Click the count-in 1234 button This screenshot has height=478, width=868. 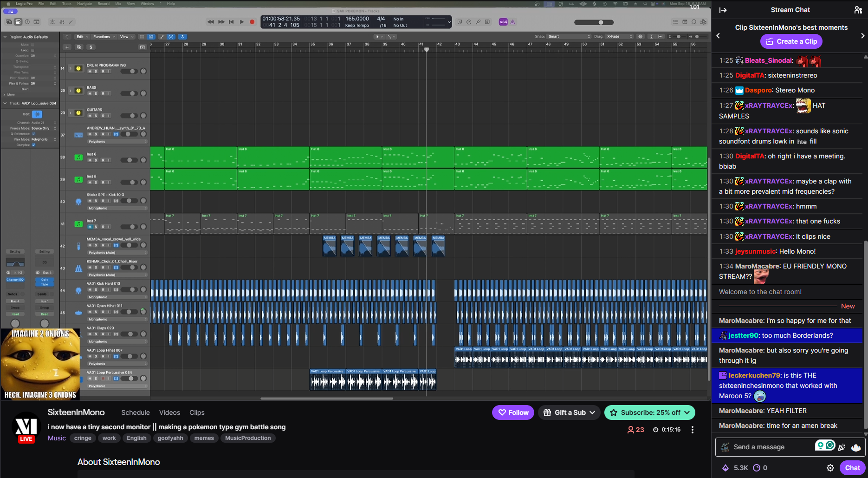point(503,22)
